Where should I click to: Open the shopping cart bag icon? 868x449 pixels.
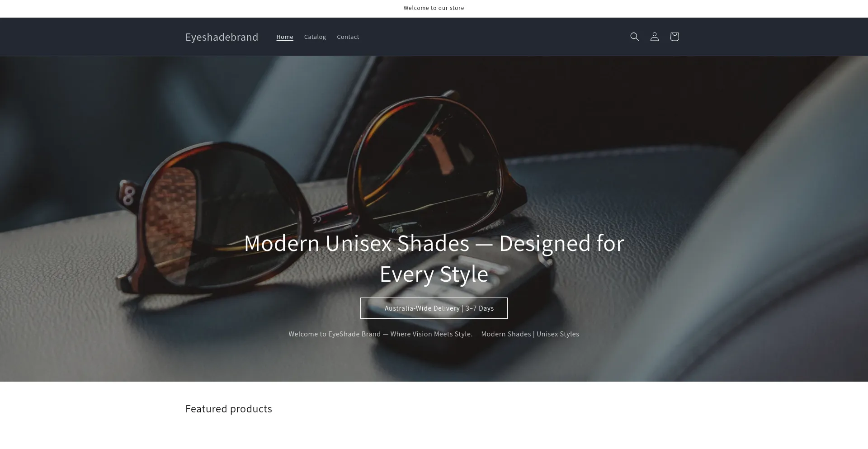[x=674, y=37]
